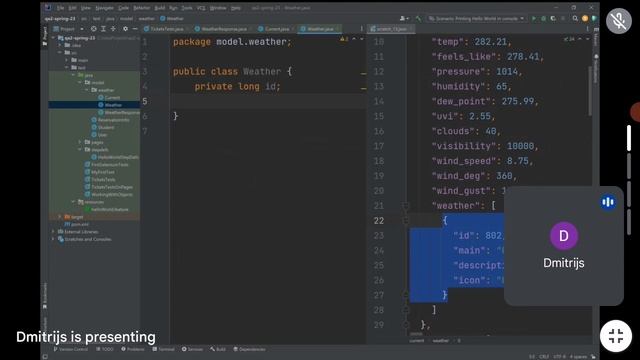The width and height of the screenshot is (640, 360).
Task: Expand External Libraries node
Action: pos(53,231)
